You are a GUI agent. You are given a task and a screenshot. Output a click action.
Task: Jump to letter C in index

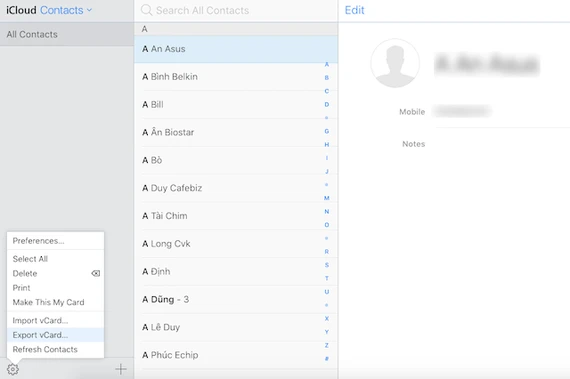pos(326,91)
